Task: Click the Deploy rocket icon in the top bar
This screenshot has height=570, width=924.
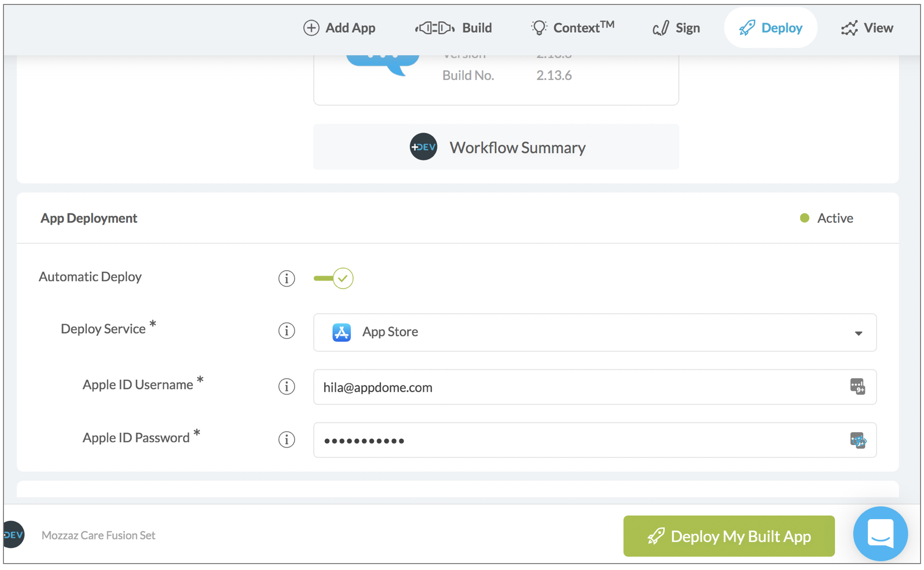Action: 747,28
